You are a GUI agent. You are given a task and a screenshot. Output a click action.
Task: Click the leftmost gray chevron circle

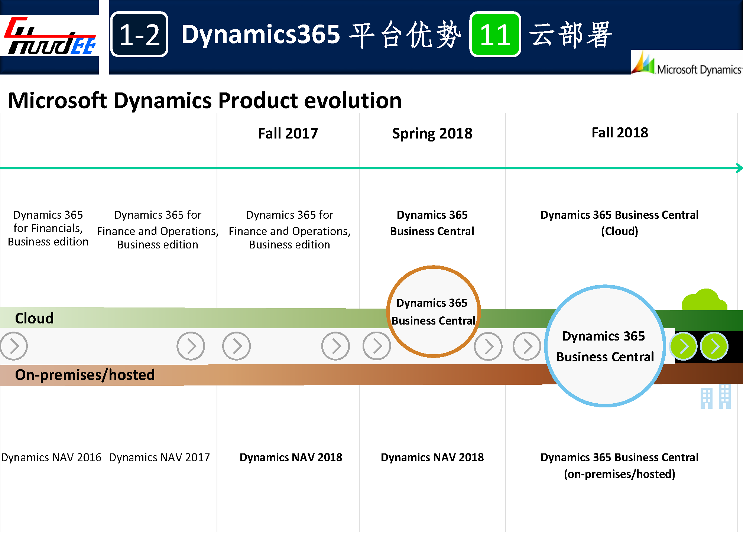14,346
